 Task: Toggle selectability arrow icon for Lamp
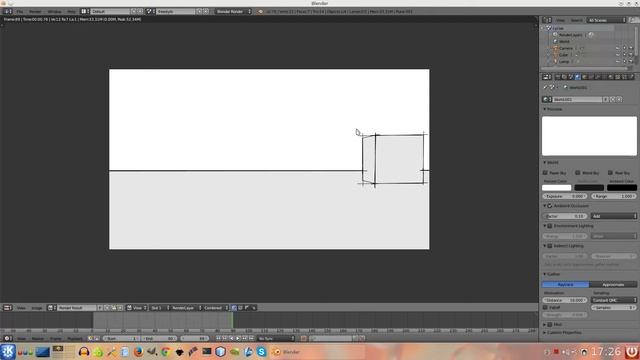(624, 62)
